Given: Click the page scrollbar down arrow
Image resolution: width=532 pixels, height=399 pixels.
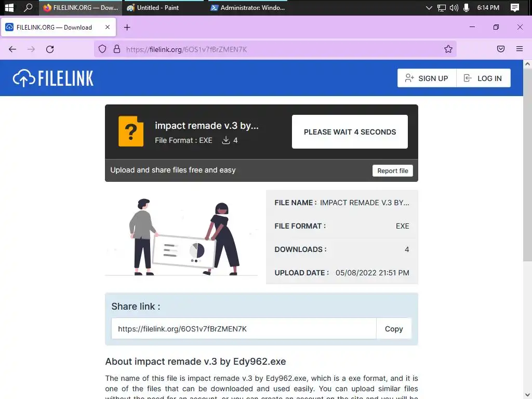Looking at the screenshot, I should click(x=527, y=395).
